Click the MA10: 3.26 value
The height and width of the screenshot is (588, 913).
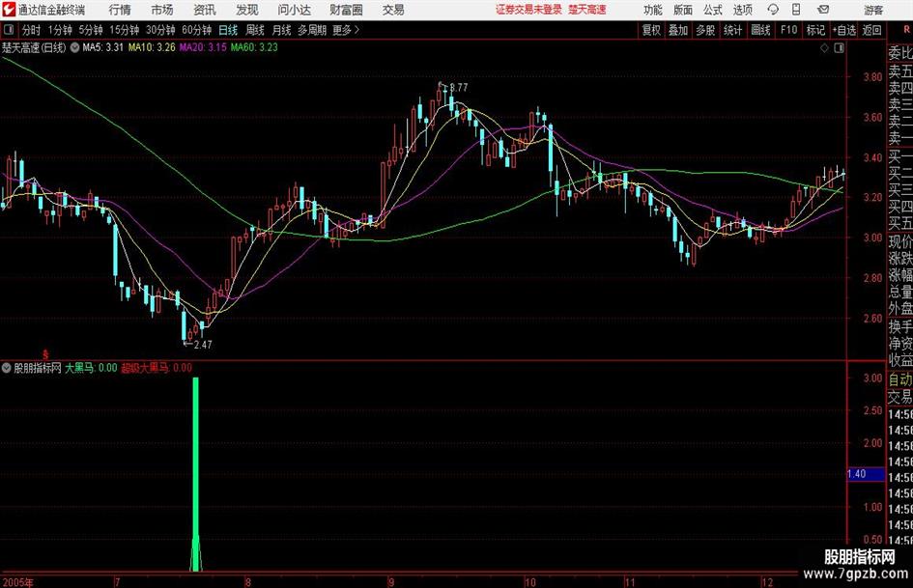(152, 47)
